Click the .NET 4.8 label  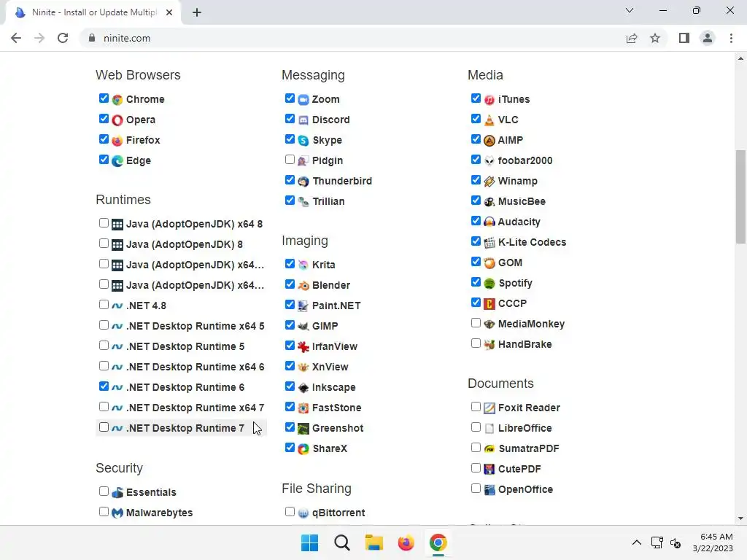[x=146, y=306]
